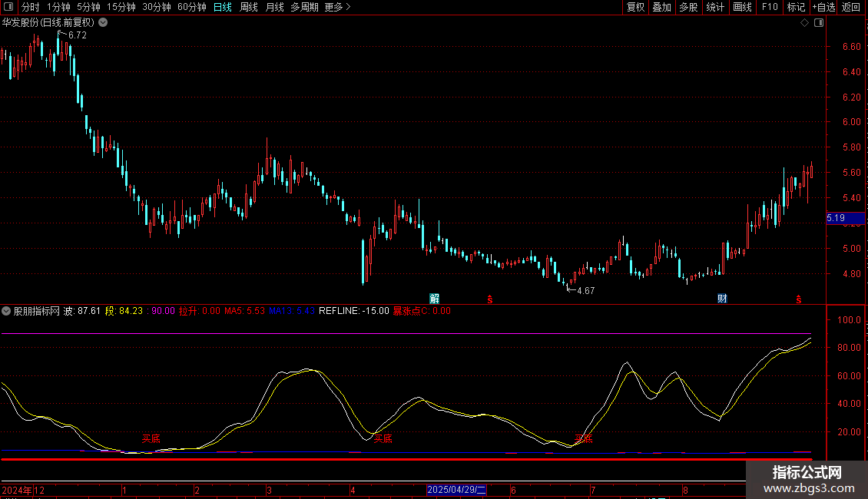Open indicator dropdown beside 股朋指标网
This screenshot has height=499, width=868.
tap(6, 311)
